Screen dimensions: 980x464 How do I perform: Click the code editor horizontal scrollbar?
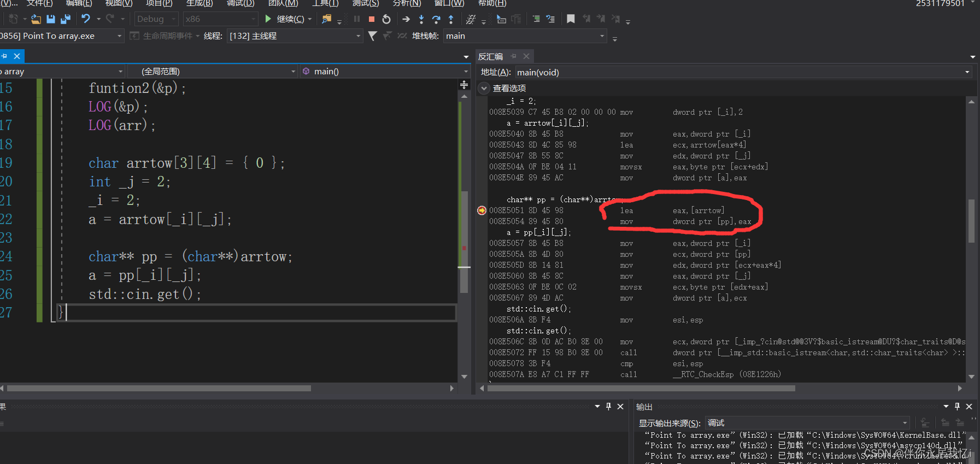click(x=159, y=389)
